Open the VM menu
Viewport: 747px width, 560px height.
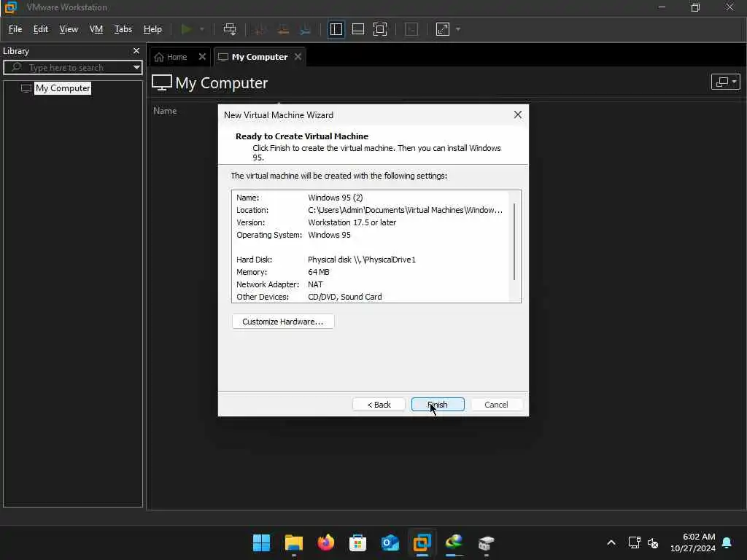pos(96,29)
